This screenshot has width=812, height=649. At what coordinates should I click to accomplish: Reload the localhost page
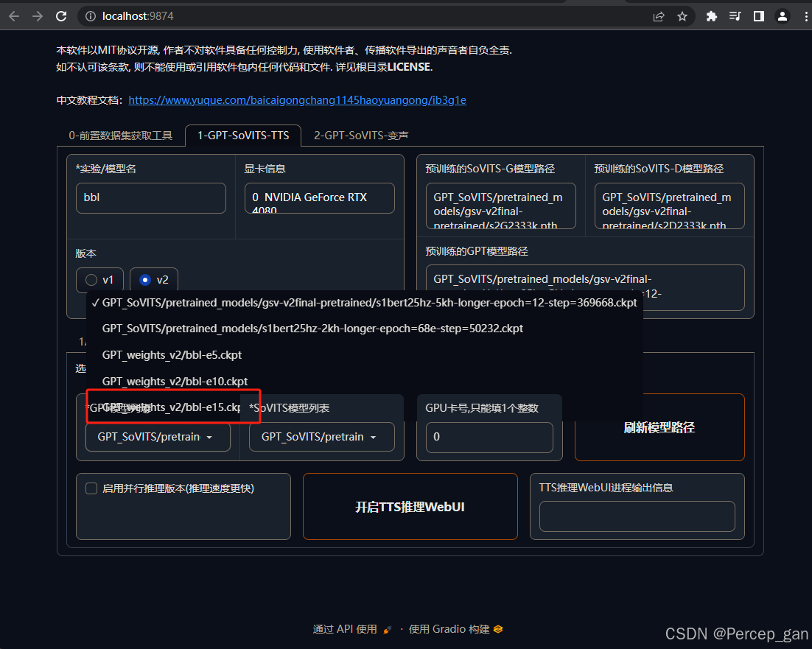point(61,16)
